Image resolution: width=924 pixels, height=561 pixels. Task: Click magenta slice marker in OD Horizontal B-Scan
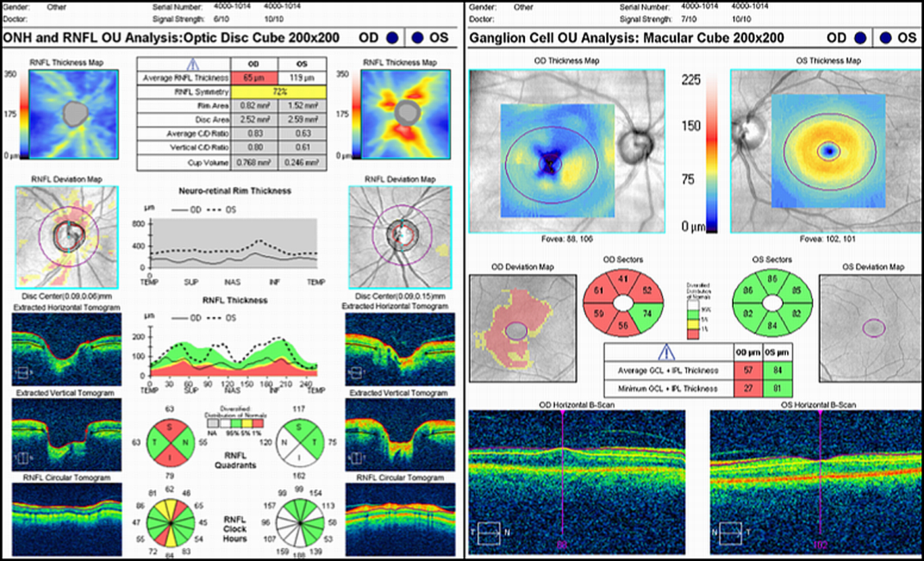coord(563,474)
